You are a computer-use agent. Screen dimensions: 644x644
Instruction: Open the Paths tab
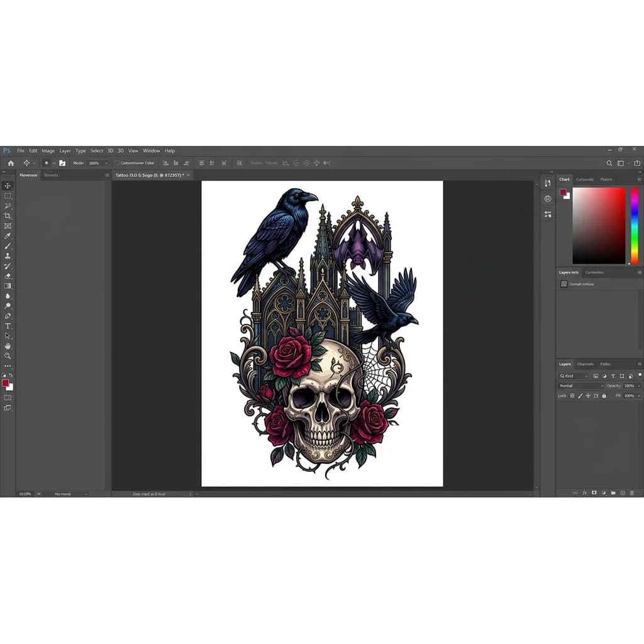605,364
